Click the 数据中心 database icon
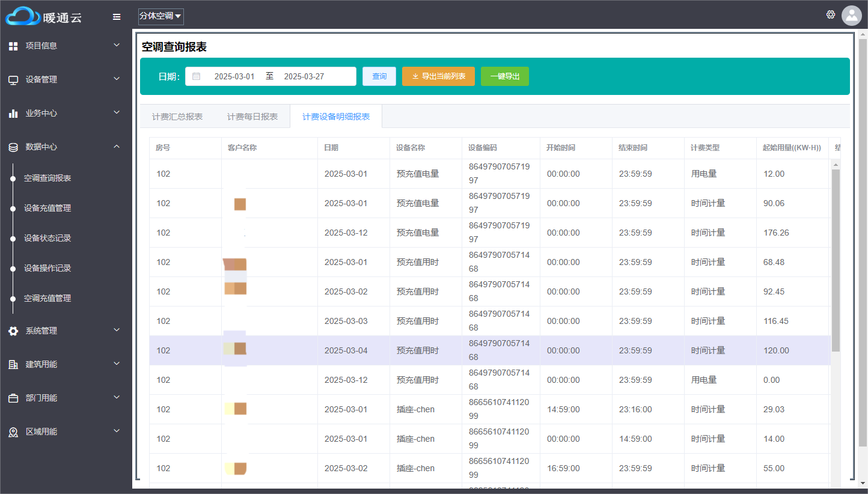 click(x=13, y=147)
